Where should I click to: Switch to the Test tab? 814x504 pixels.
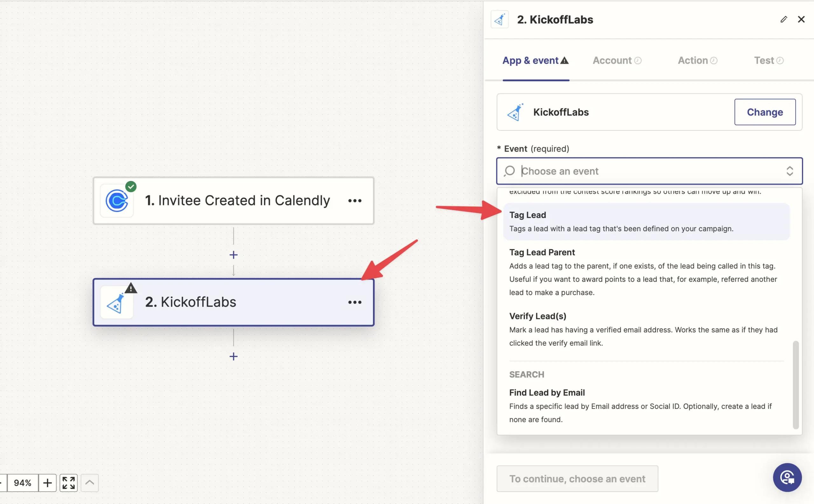(x=769, y=60)
